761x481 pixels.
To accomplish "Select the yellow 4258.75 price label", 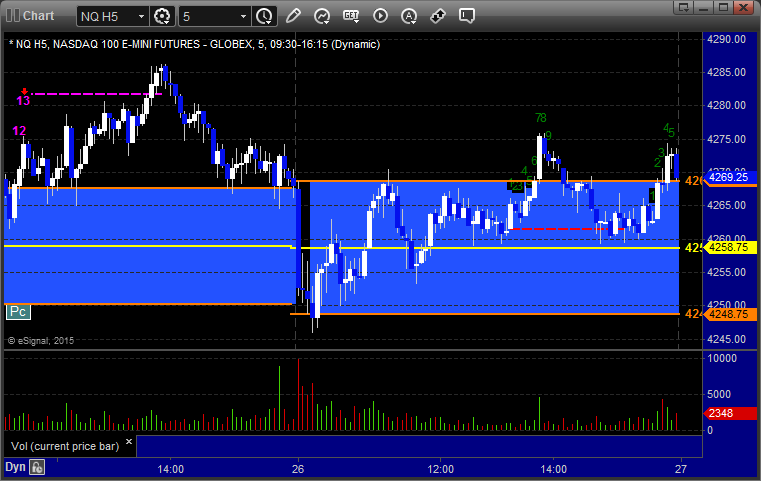I will tap(732, 248).
